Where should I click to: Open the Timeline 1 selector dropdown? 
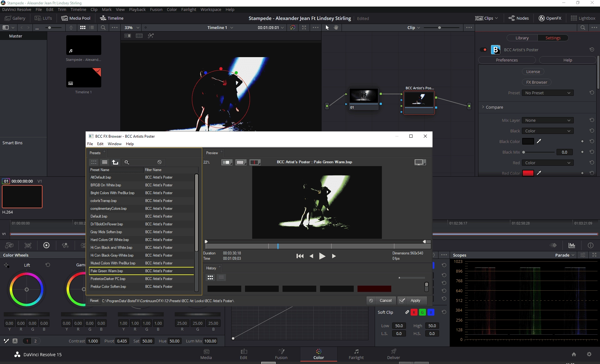(220, 27)
